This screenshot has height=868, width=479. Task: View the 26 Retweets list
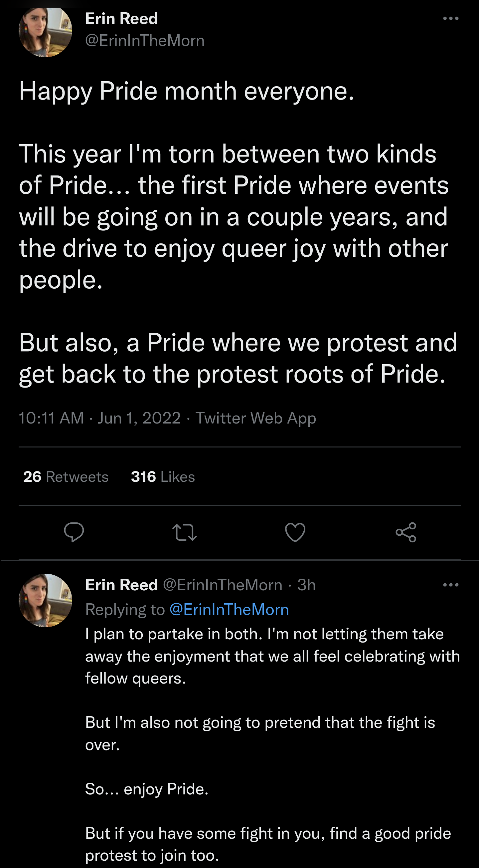tap(66, 477)
